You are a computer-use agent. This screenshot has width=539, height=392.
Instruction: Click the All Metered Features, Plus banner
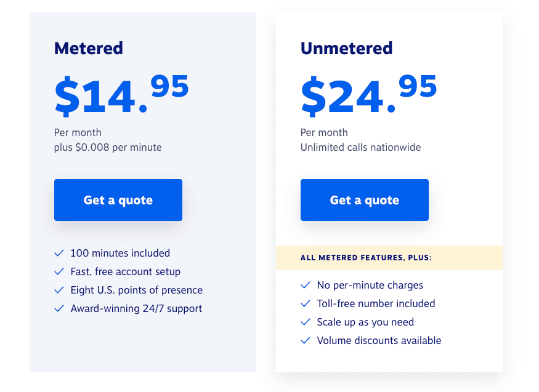[366, 258]
